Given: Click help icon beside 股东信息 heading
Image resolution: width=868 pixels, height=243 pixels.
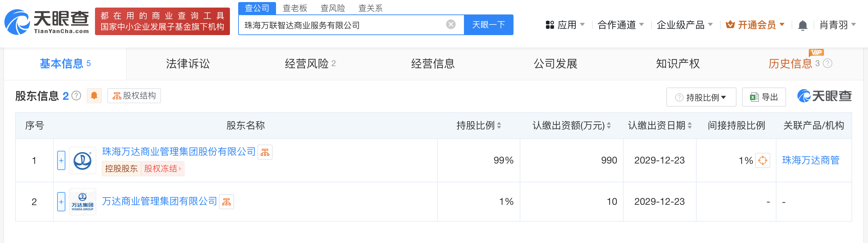Looking at the screenshot, I should pos(76,96).
